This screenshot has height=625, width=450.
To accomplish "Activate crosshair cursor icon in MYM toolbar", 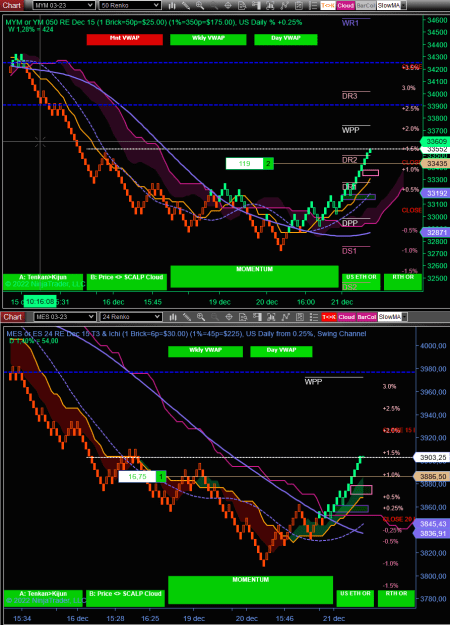I will [228, 5].
